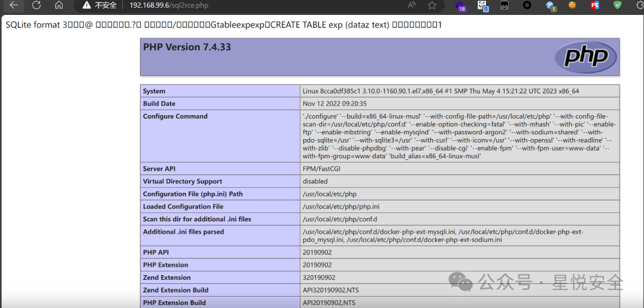This screenshot has height=308, width=644.
Task: Open the read aloud icon in the address bar
Action: [411, 5]
